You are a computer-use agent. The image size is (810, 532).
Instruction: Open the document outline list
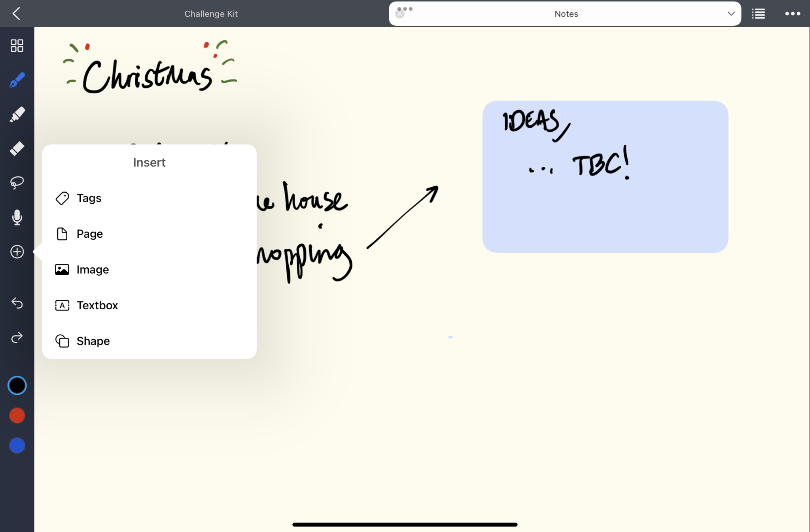(758, 13)
